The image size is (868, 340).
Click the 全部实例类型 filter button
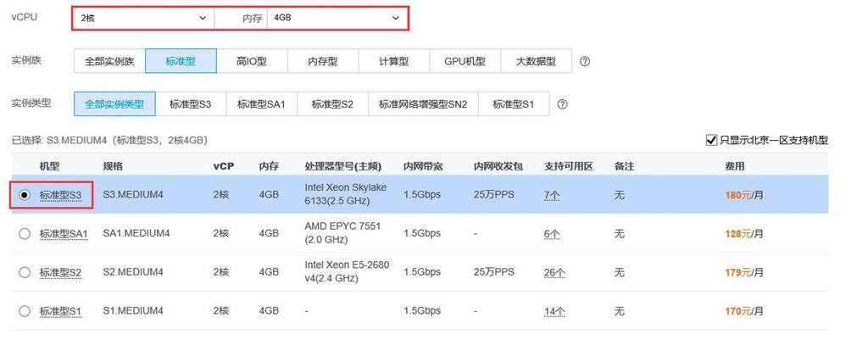tap(114, 104)
